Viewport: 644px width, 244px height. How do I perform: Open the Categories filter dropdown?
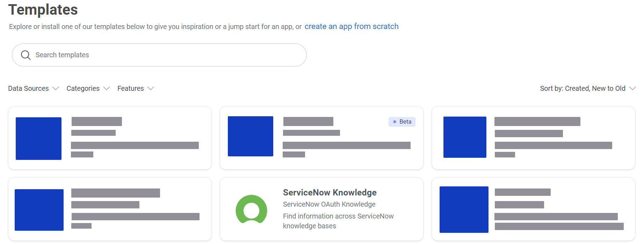tap(88, 88)
